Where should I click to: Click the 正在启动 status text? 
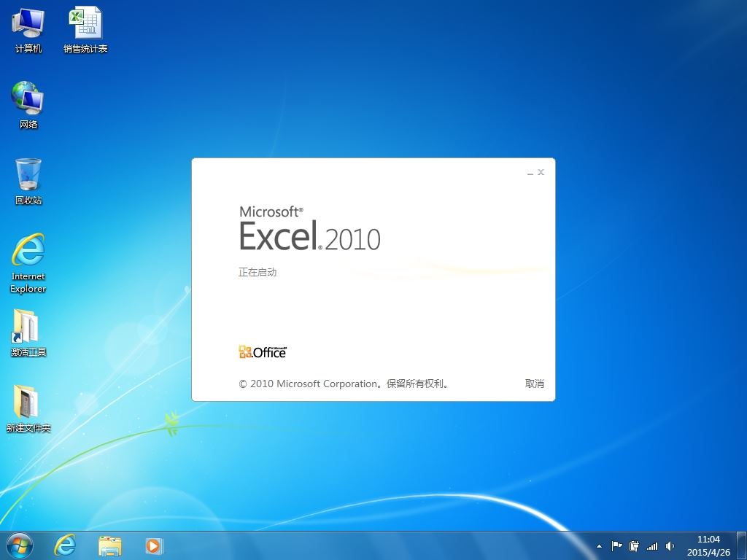pos(258,273)
